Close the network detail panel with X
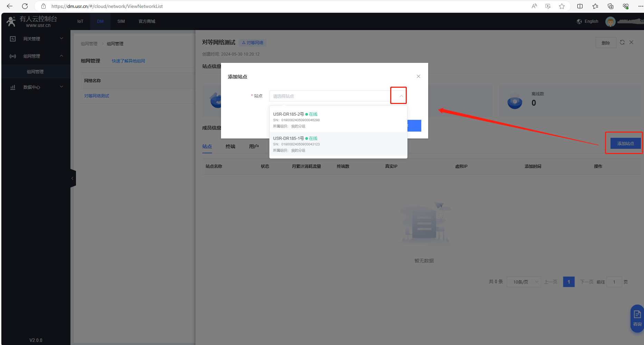 click(x=631, y=42)
